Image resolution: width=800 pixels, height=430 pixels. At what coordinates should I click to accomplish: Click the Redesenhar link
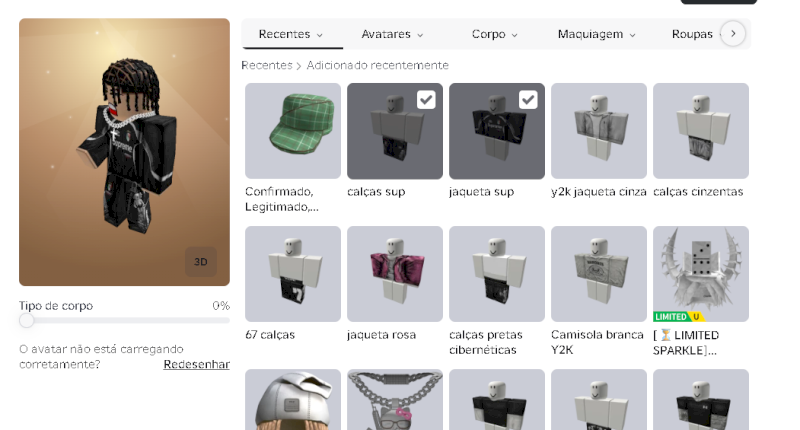196,364
